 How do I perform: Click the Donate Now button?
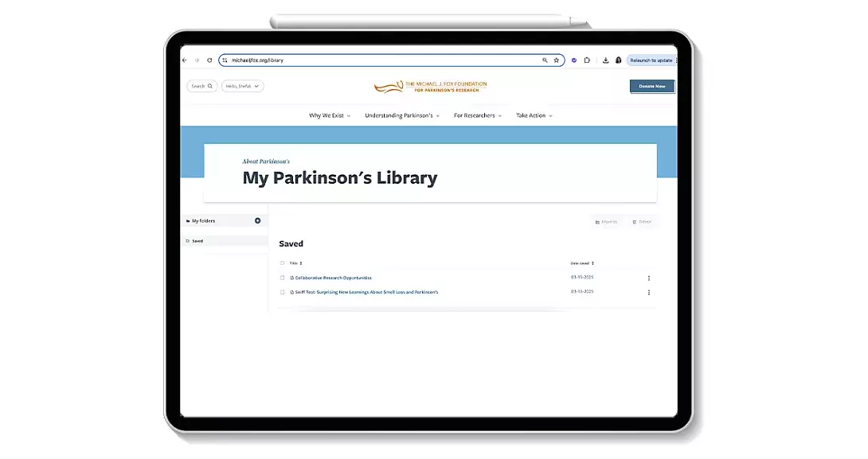point(651,86)
